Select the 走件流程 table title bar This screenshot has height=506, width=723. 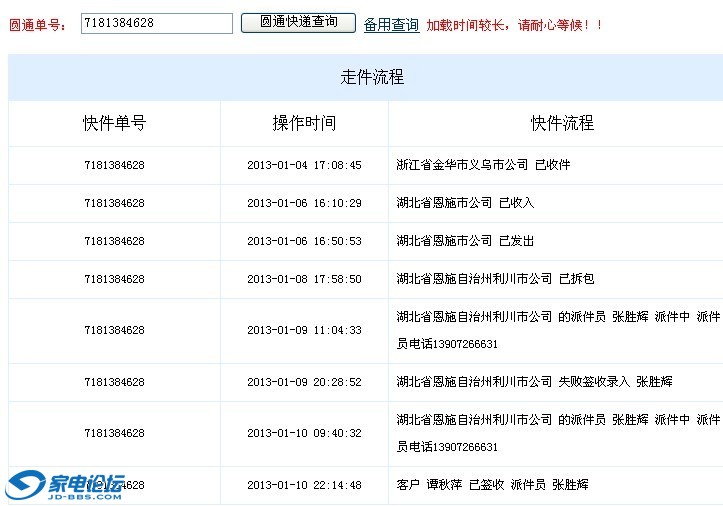(x=372, y=78)
